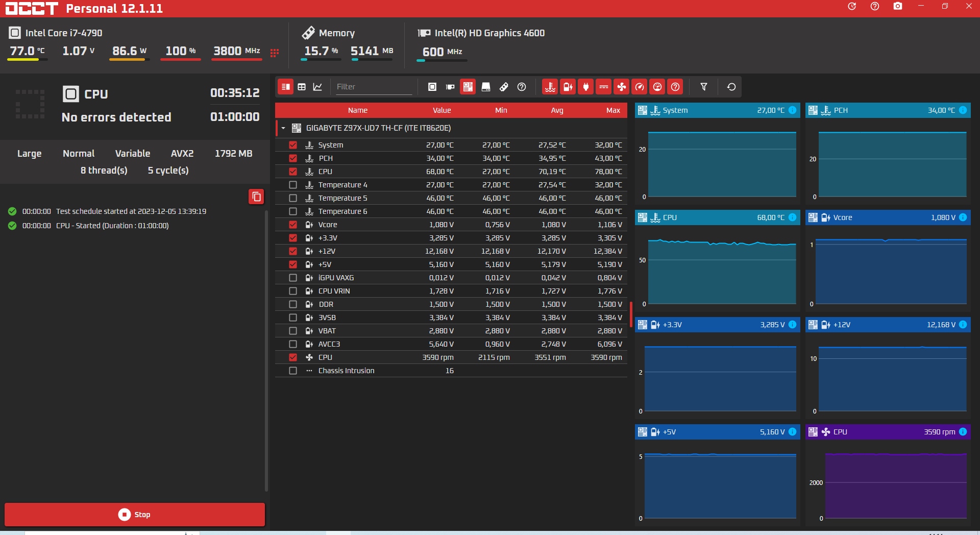Uncheck the System temperature sensor
The width and height of the screenshot is (980, 535).
pyautogui.click(x=293, y=145)
